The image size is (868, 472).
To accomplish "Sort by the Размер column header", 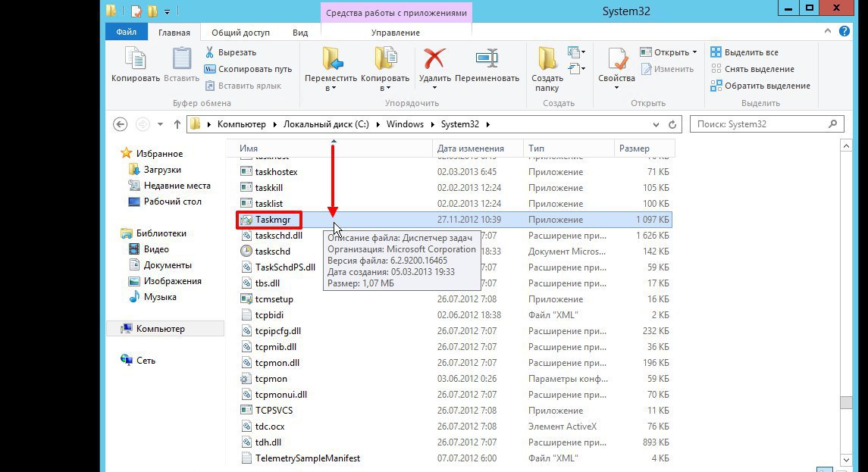I will pos(635,148).
